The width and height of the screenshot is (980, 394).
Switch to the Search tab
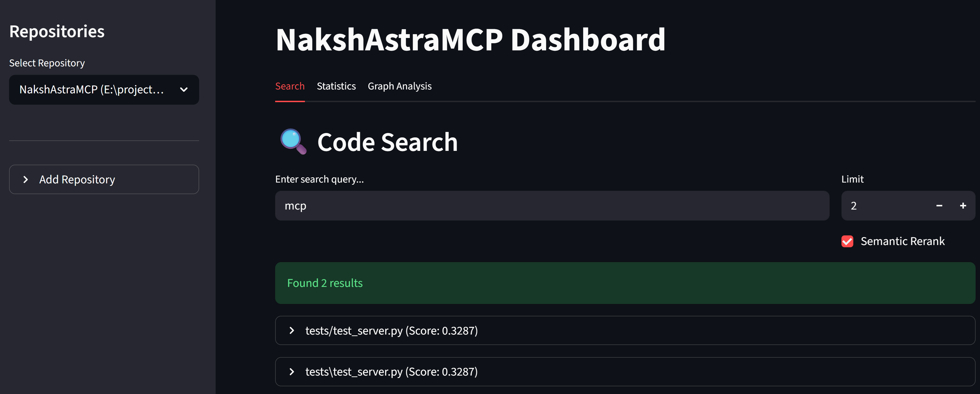tap(290, 86)
